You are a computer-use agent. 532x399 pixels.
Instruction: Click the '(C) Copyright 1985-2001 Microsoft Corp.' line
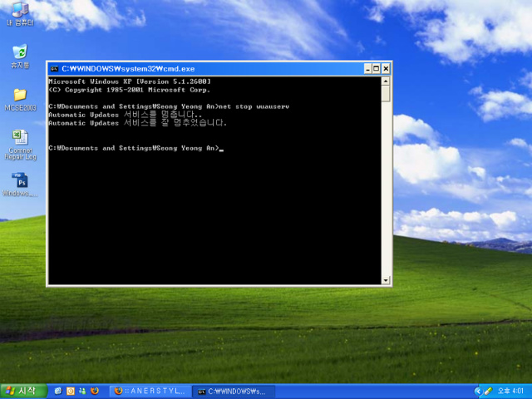tap(130, 90)
